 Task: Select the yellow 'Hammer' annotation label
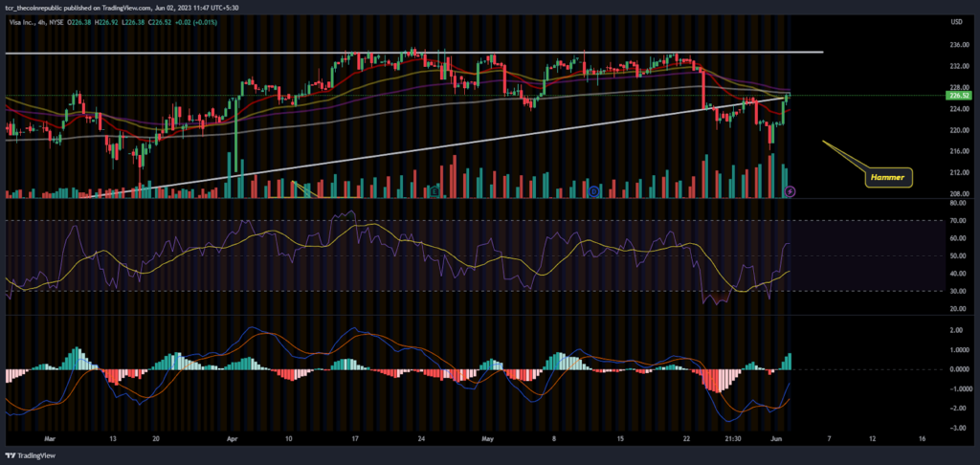[x=889, y=178]
